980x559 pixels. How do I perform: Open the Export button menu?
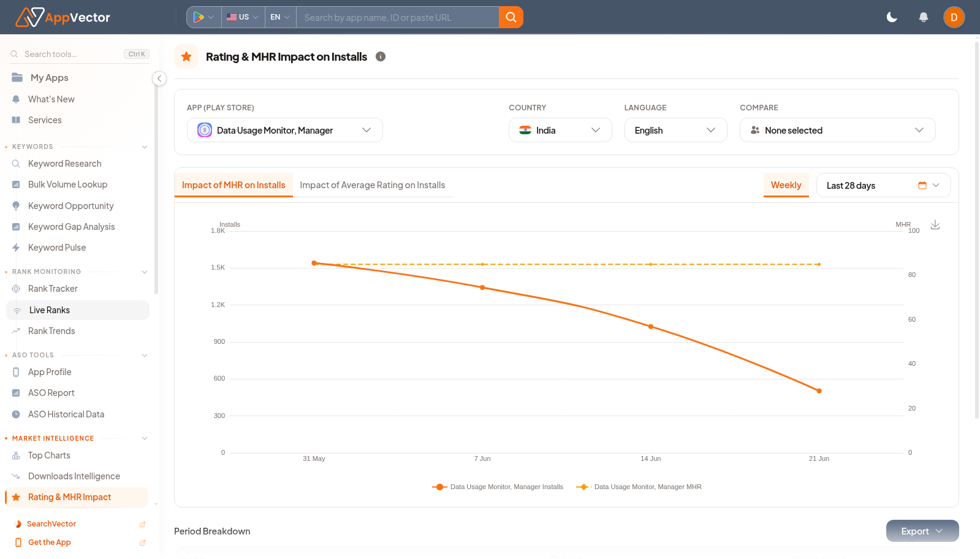pyautogui.click(x=922, y=531)
